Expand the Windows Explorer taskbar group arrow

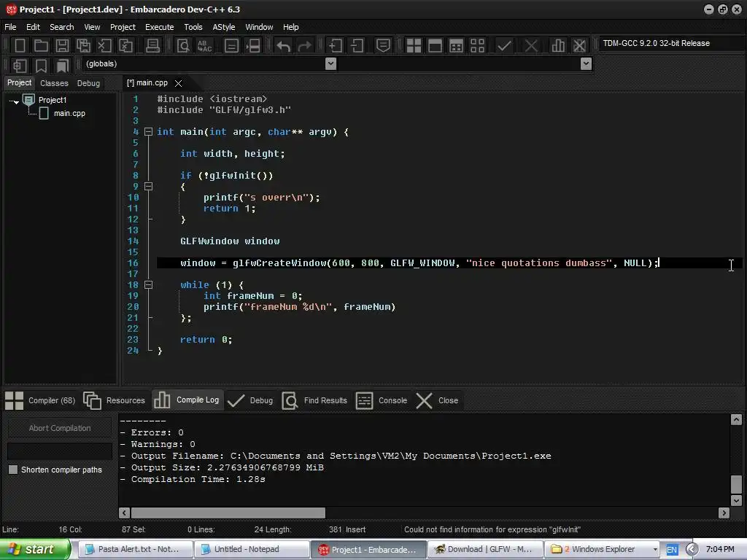click(655, 550)
